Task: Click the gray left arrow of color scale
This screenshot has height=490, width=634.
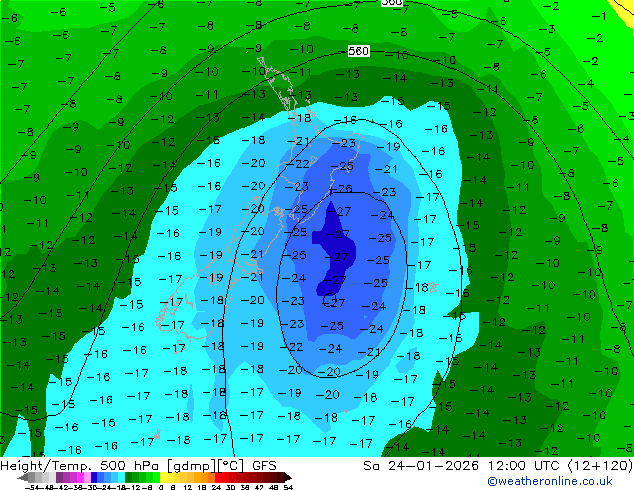Action: tap(23, 478)
